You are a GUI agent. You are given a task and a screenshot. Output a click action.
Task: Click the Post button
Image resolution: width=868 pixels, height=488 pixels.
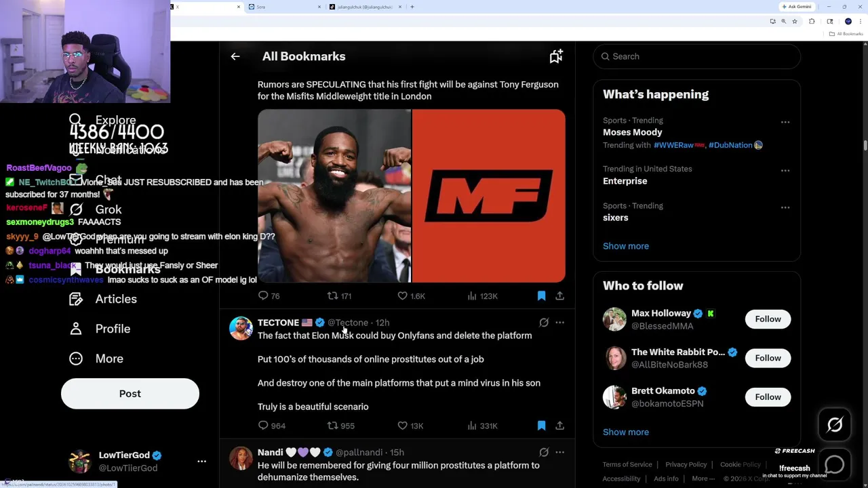point(130,393)
